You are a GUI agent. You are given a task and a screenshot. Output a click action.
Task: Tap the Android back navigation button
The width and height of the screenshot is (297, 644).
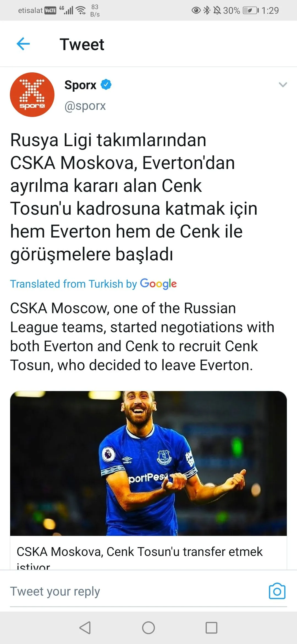(x=85, y=628)
